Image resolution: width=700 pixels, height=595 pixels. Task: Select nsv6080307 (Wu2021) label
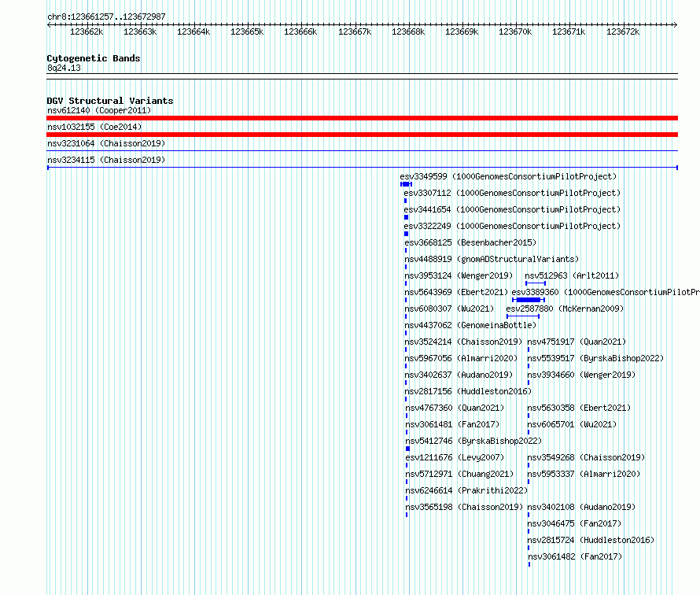pos(450,309)
